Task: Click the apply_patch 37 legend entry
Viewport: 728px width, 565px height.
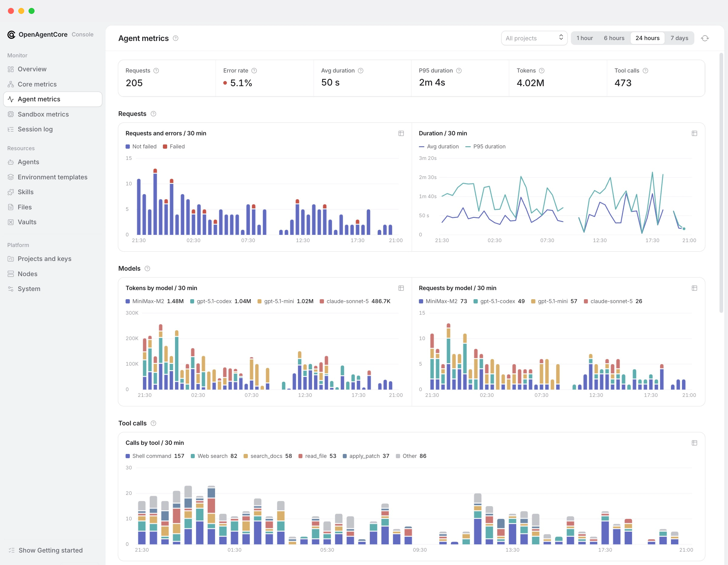Action: pos(366,456)
